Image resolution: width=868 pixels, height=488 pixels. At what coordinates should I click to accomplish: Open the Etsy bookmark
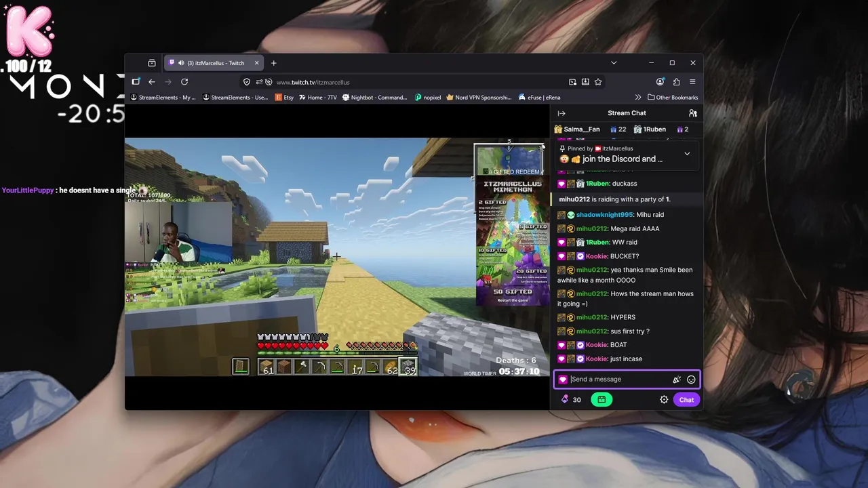coord(284,98)
